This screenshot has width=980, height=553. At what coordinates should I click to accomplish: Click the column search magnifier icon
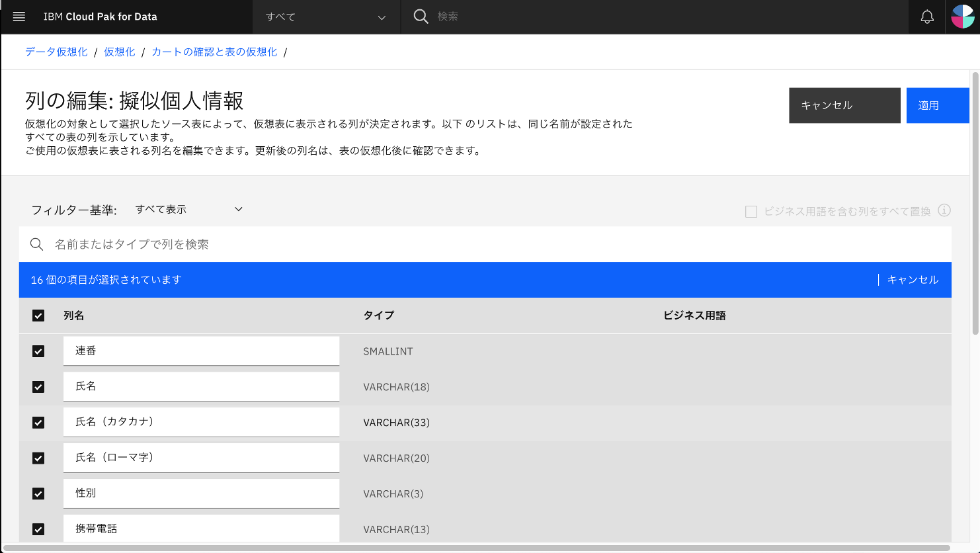36,244
